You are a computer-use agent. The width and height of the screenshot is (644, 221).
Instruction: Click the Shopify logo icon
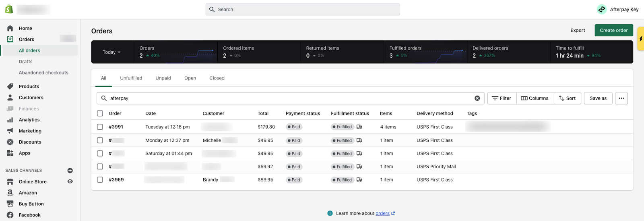tap(9, 9)
